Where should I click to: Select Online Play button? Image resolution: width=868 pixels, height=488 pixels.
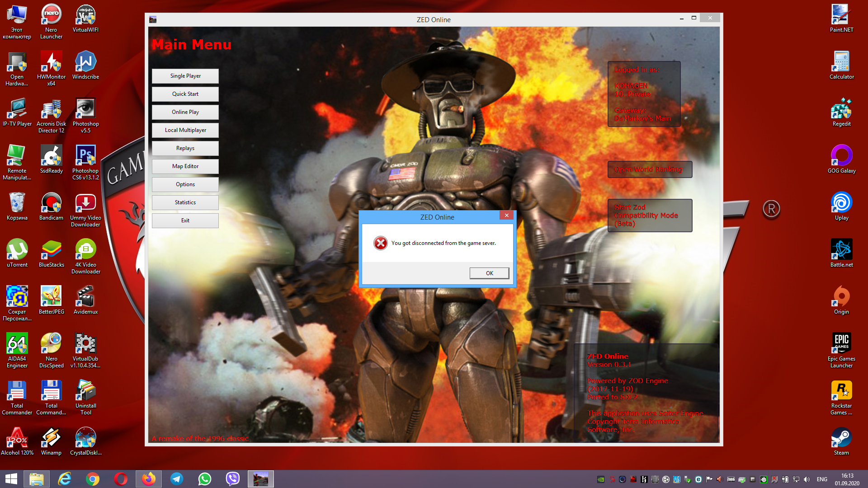pyautogui.click(x=185, y=112)
